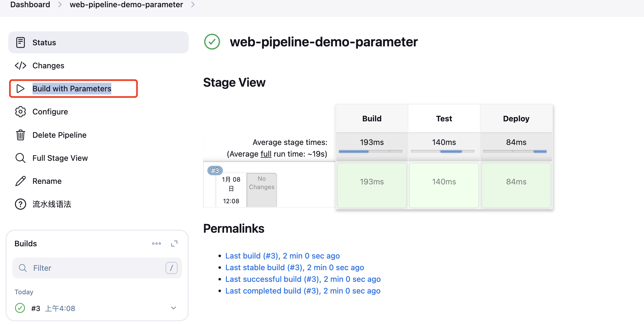Image resolution: width=644 pixels, height=326 pixels.
Task: Click the No Changes box of build #3
Action: [262, 190]
